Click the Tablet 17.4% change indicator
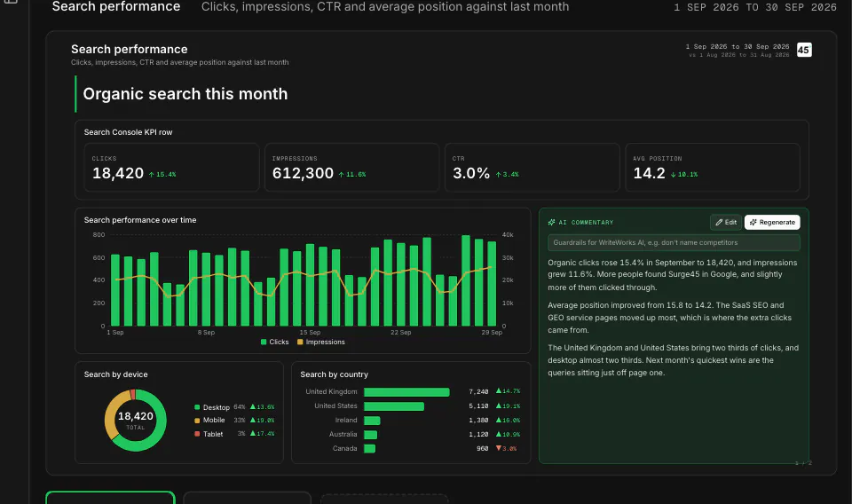 (x=263, y=433)
